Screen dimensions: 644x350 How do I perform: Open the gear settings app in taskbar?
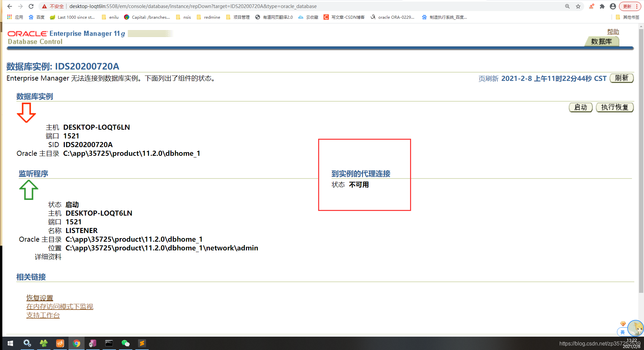pyautogui.click(x=27, y=343)
